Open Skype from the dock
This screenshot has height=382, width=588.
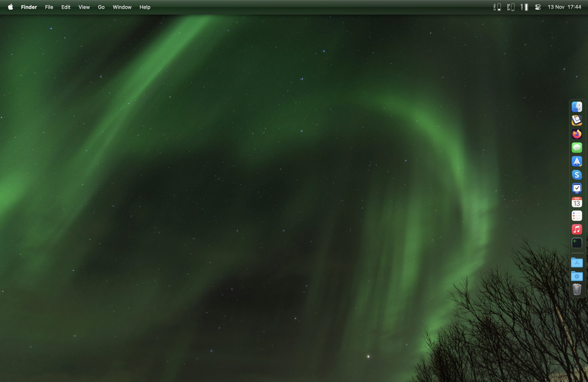(x=577, y=175)
